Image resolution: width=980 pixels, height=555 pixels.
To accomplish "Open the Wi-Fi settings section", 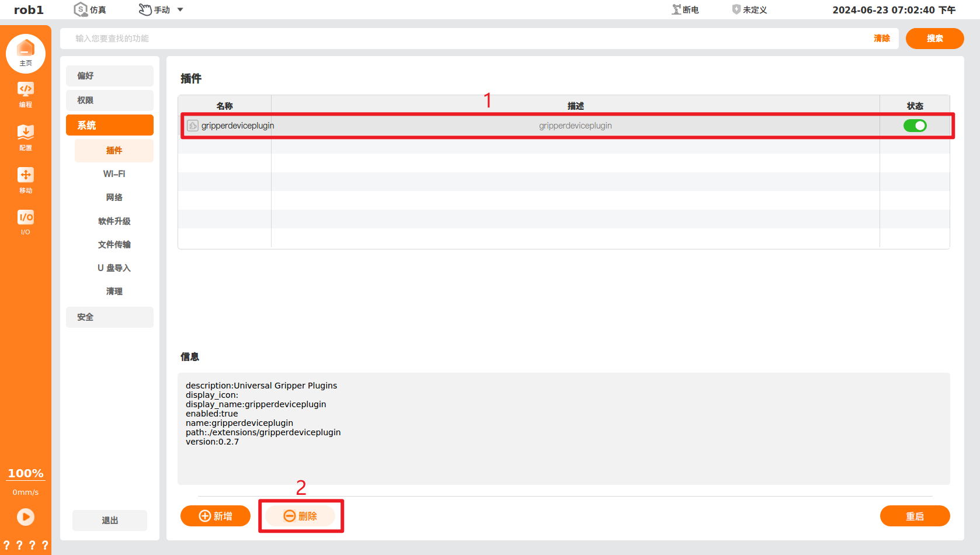I will [x=114, y=174].
